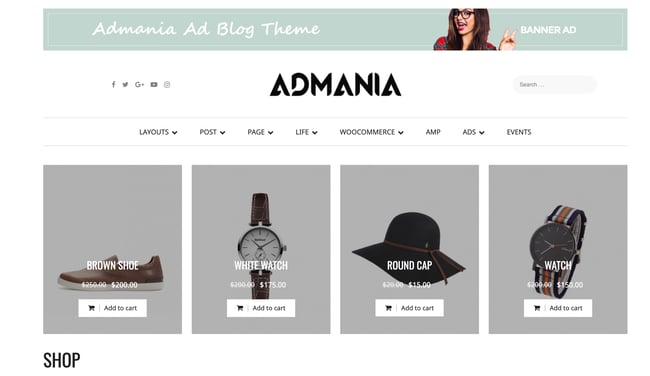
Task: Open the Google Plus social icon
Action: 139,85
